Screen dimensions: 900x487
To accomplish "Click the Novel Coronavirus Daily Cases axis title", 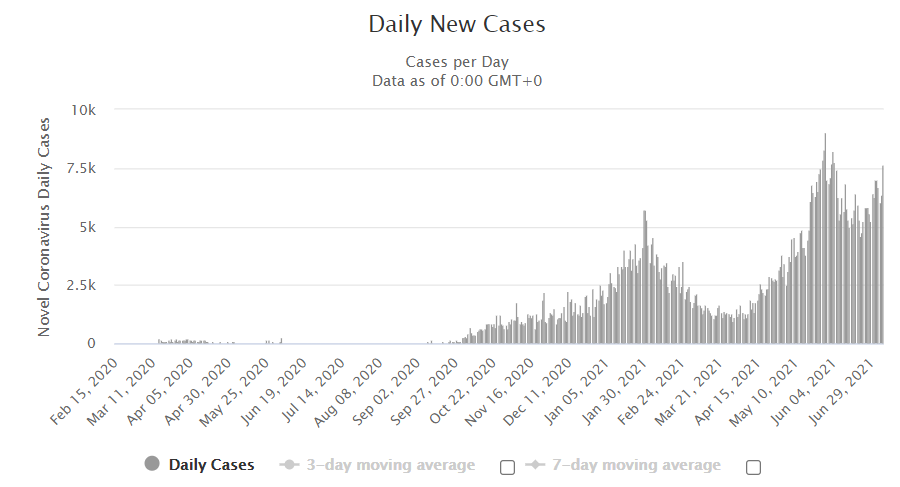I will (44, 227).
